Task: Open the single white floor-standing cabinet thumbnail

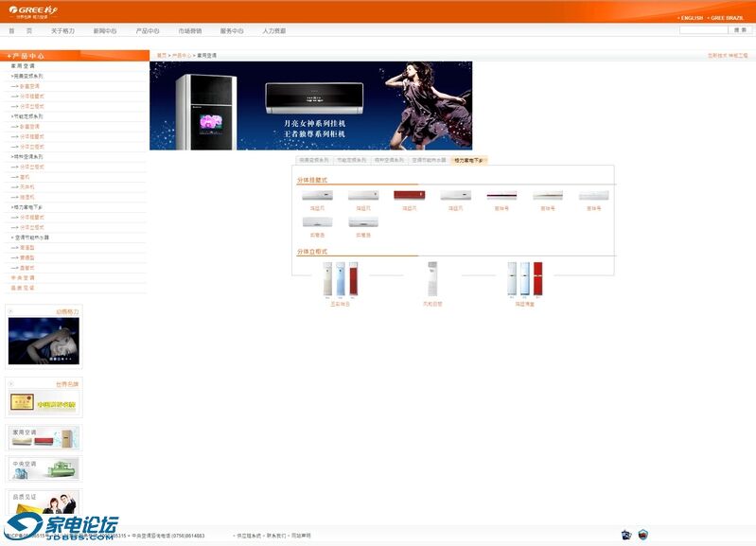Action: (x=432, y=279)
